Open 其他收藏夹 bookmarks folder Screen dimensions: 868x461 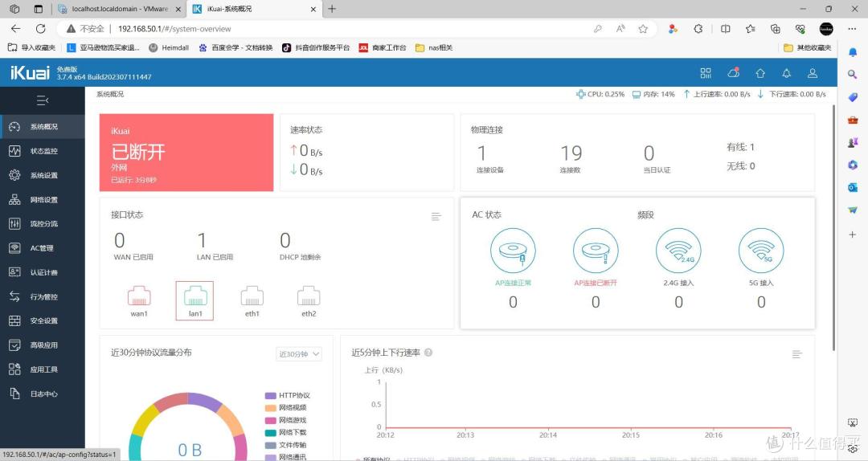808,47
